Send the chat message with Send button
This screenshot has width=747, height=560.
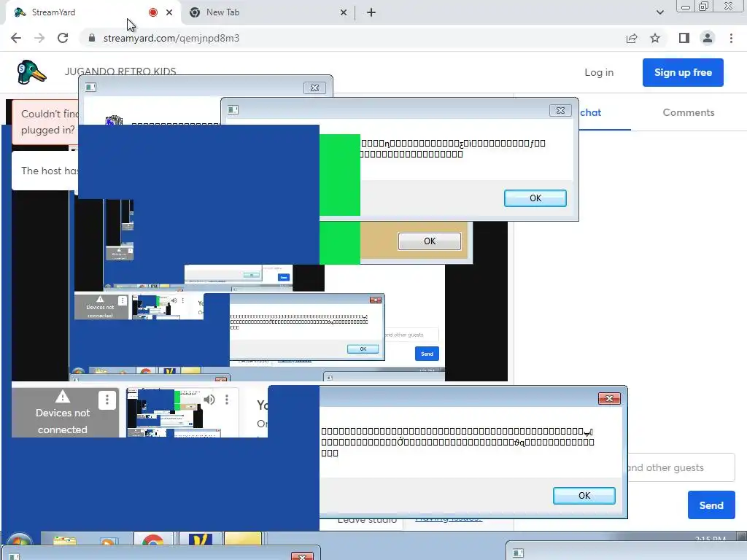point(711,505)
